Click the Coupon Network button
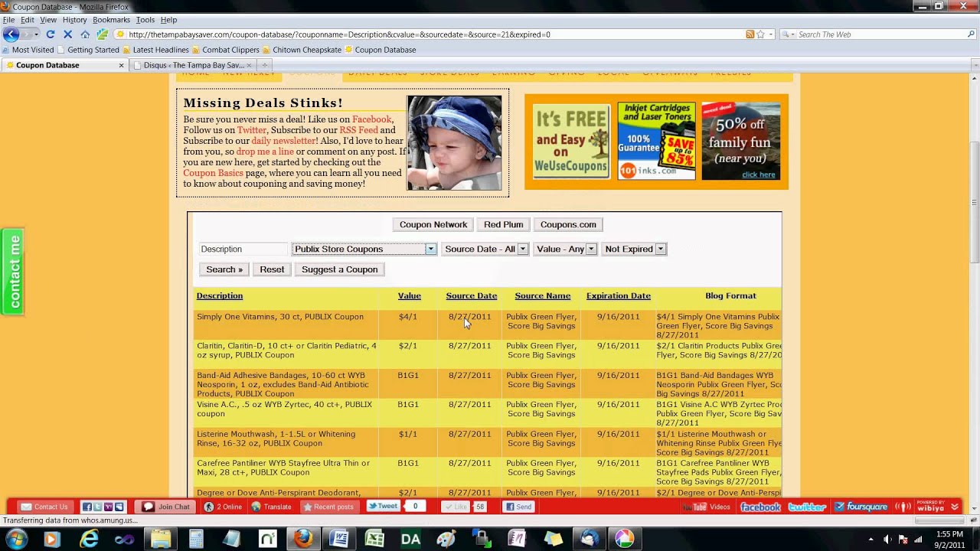Image resolution: width=980 pixels, height=551 pixels. point(433,224)
